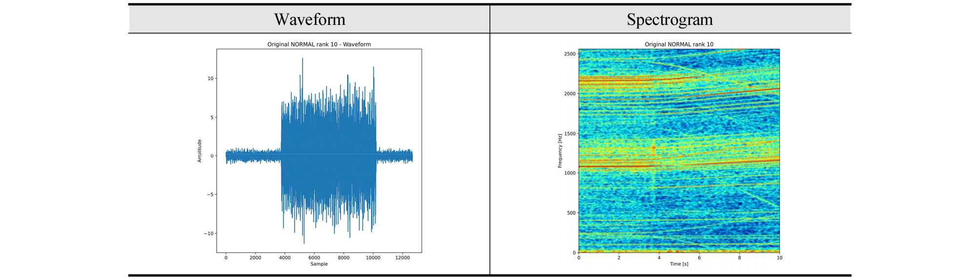This screenshot has width=980, height=279.
Task: Select the 'Original NORMAL rank 10 - Waveform' title
Action: point(319,44)
